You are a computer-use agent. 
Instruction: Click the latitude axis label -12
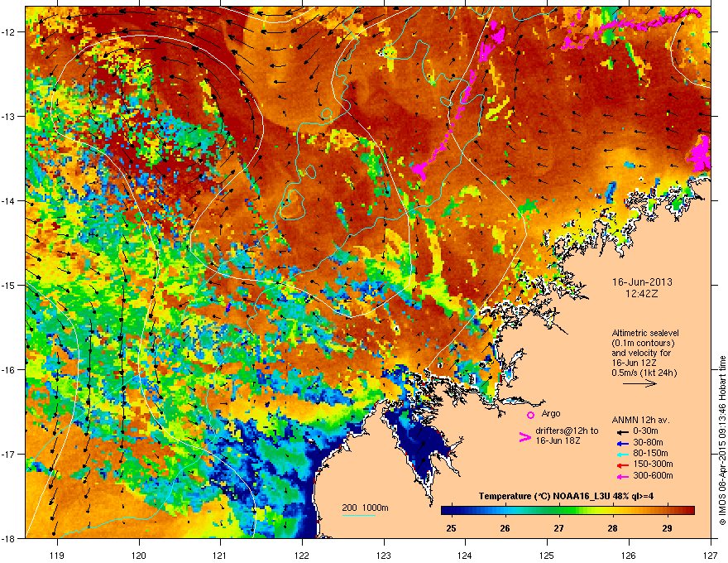(x=8, y=32)
